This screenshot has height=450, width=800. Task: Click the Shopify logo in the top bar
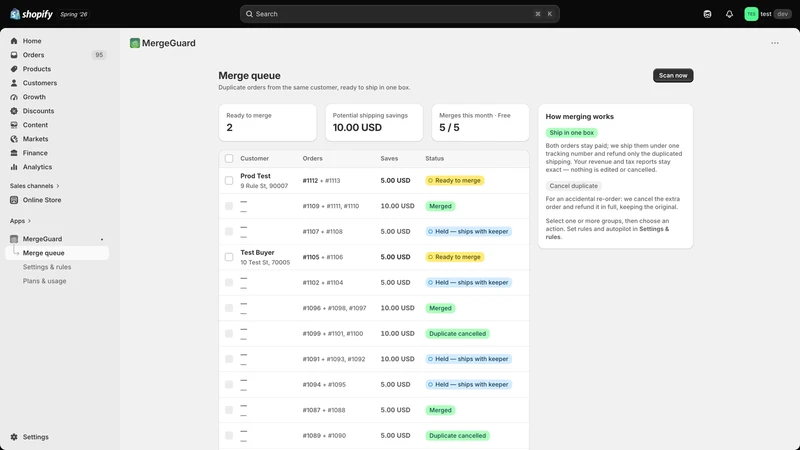click(32, 14)
